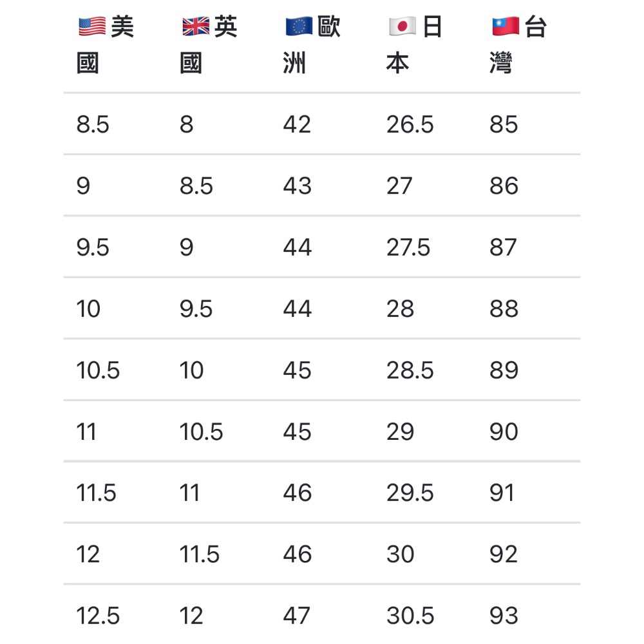Select the Japan size 26.5 cell
This screenshot has width=644, height=644.
tap(410, 124)
